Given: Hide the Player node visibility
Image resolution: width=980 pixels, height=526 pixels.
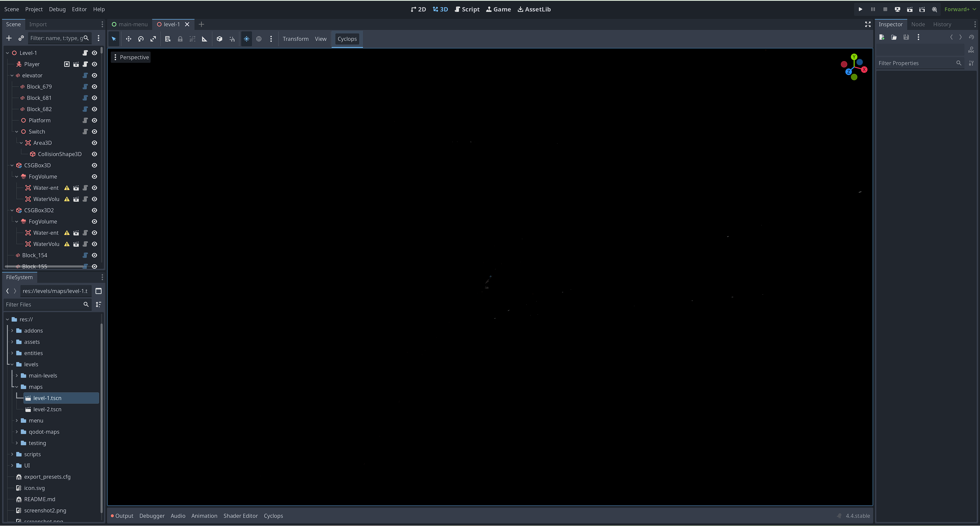Looking at the screenshot, I should pyautogui.click(x=94, y=64).
